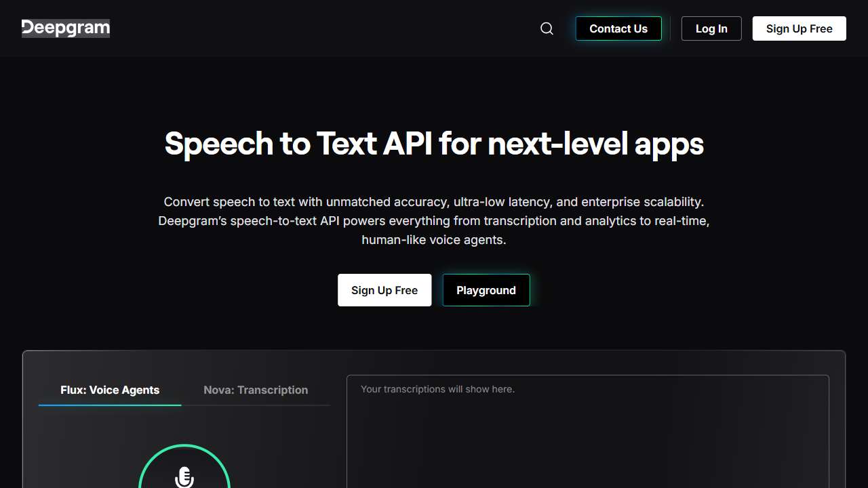The width and height of the screenshot is (868, 488).
Task: Click the 'human-like voice agents' text line
Action: pyautogui.click(x=434, y=240)
